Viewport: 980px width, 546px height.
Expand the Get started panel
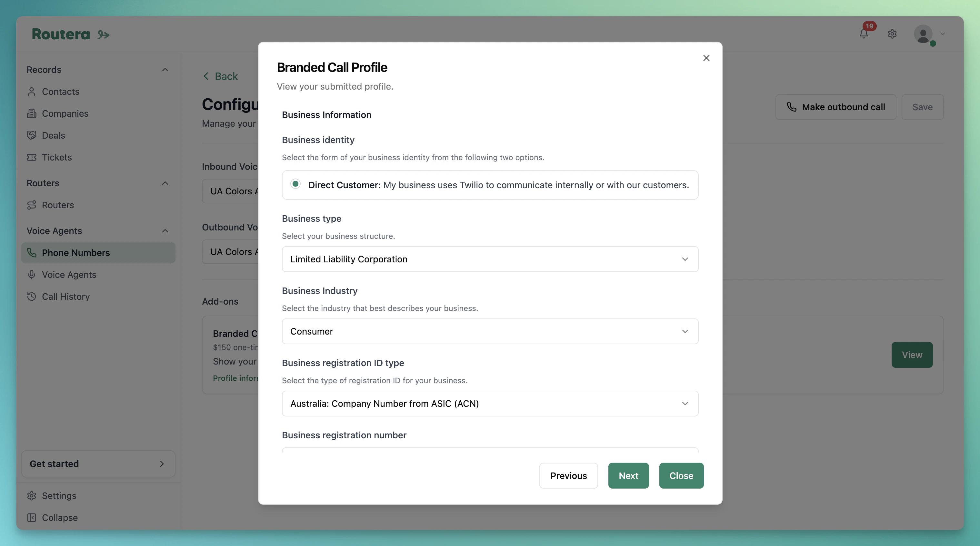coord(98,463)
